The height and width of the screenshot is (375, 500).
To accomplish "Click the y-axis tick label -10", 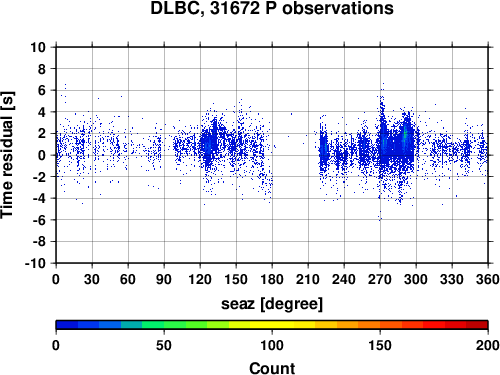I will (35, 263).
